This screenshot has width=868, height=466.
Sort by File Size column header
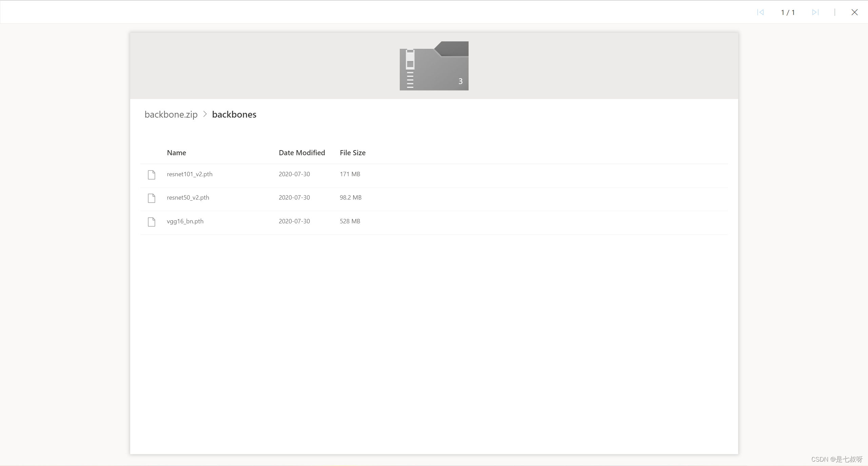pos(353,153)
